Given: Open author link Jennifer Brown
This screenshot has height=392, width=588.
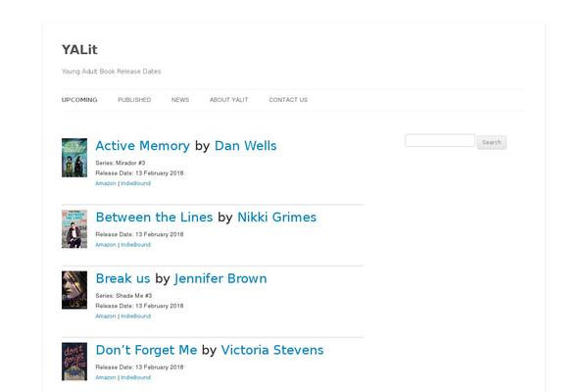Looking at the screenshot, I should (220, 278).
